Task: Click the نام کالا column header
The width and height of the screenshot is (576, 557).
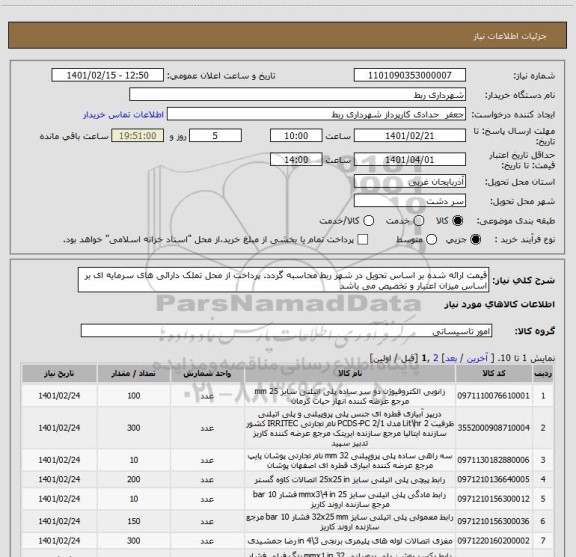Action: (350, 374)
